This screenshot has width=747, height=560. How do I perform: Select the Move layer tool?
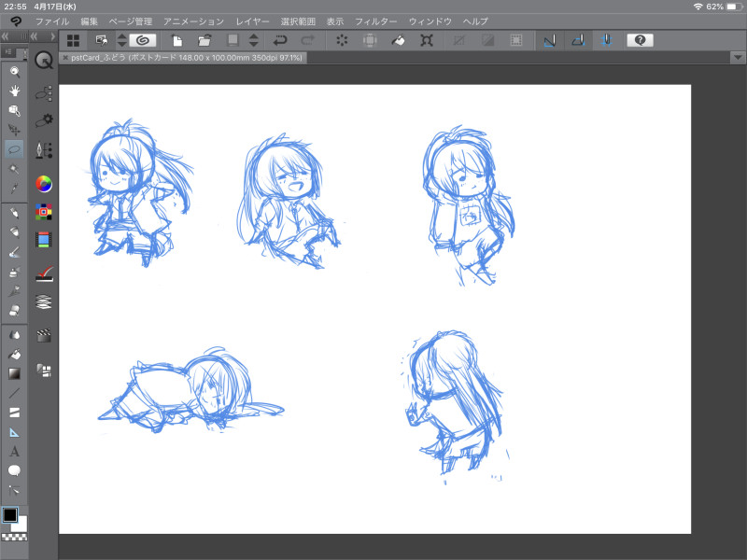click(15, 130)
